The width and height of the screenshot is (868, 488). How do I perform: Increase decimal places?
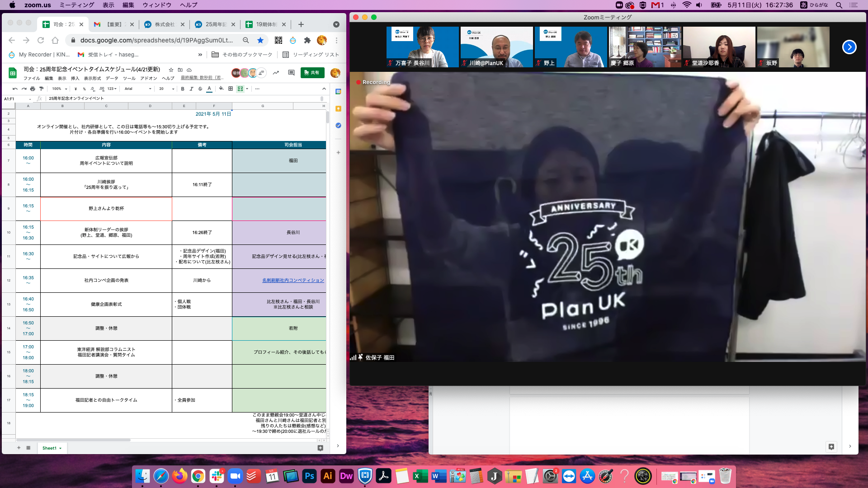point(101,89)
